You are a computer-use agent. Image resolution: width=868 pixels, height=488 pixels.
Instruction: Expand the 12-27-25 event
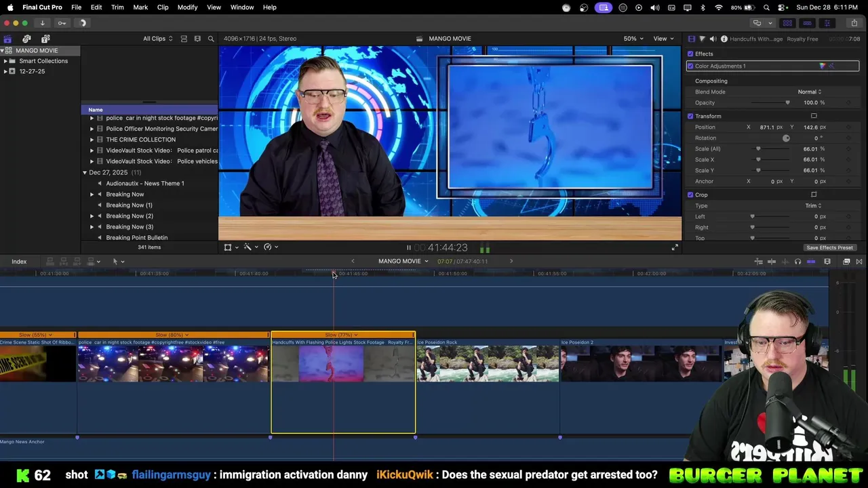[5, 71]
